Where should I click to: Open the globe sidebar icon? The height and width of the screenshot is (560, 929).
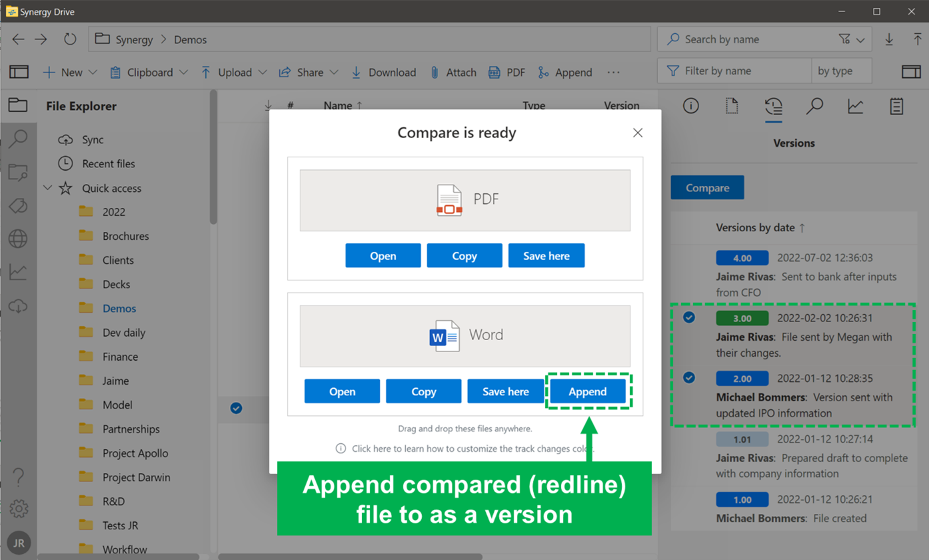coord(18,238)
